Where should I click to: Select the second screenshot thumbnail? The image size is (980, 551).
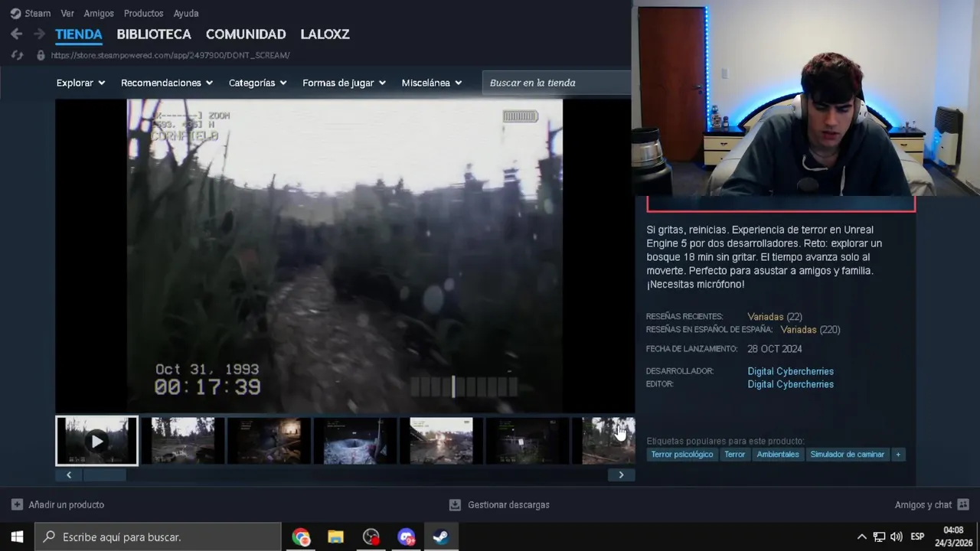(x=182, y=441)
